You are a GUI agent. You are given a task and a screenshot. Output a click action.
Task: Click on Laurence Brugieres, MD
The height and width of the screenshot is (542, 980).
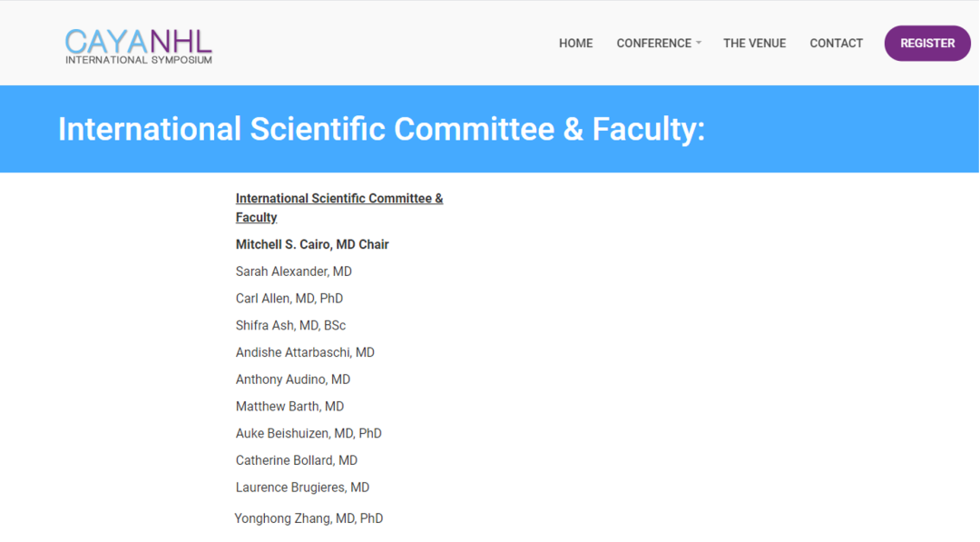click(302, 487)
